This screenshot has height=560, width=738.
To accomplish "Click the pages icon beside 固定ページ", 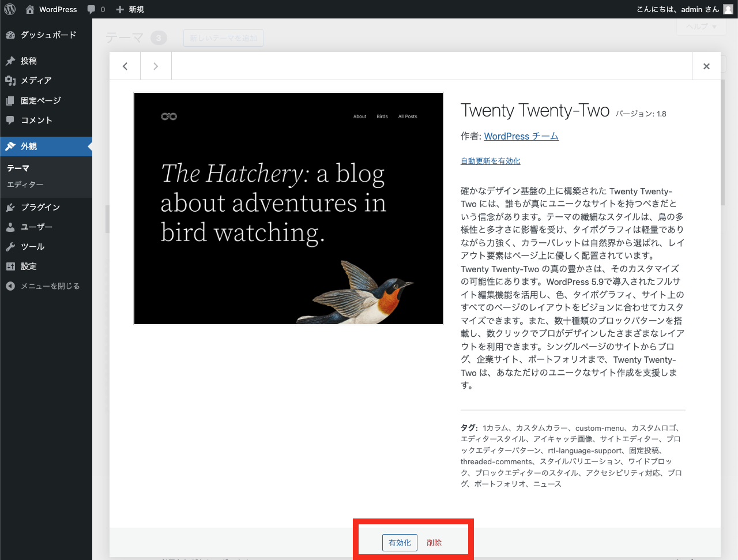I will point(10,101).
